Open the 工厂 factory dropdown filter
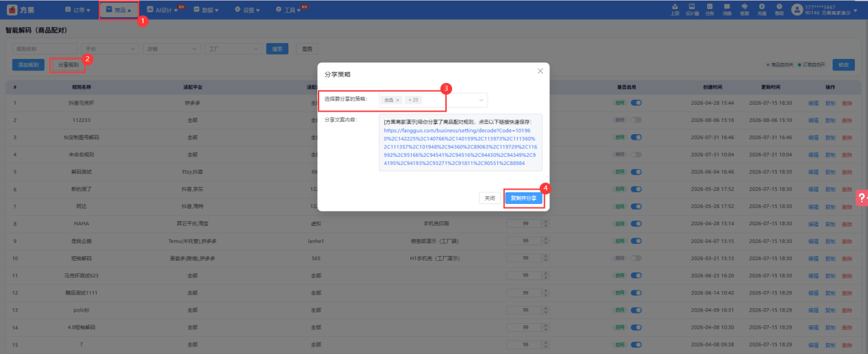 [233, 49]
